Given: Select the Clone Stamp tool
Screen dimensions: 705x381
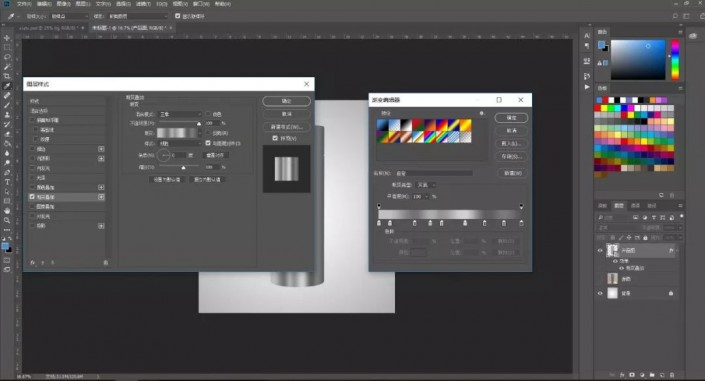Looking at the screenshot, I should [7, 115].
